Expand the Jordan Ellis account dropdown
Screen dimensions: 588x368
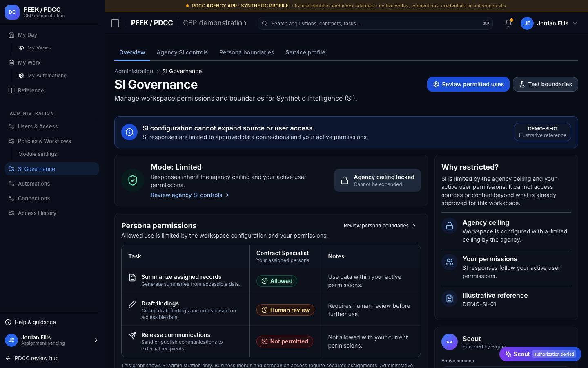coord(575,23)
